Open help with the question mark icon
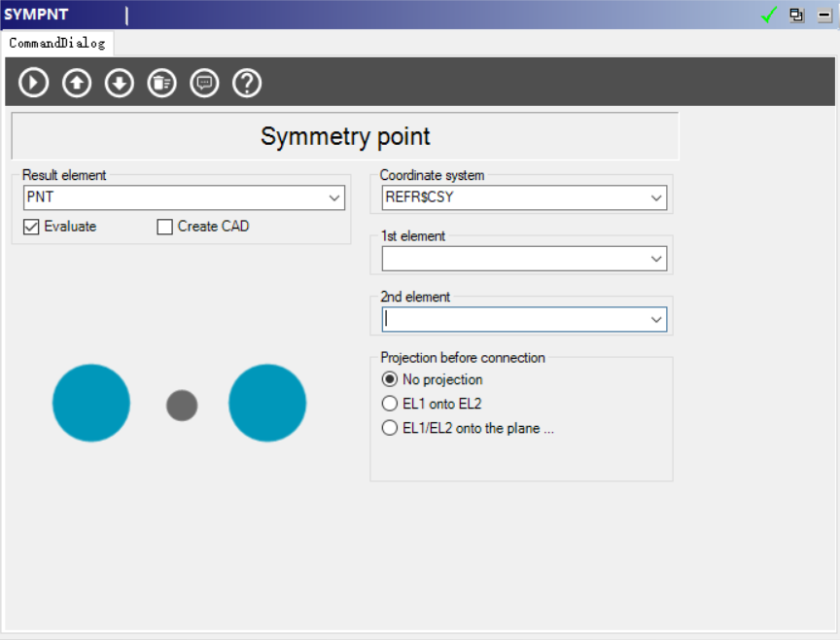The width and height of the screenshot is (840, 640). [x=247, y=83]
